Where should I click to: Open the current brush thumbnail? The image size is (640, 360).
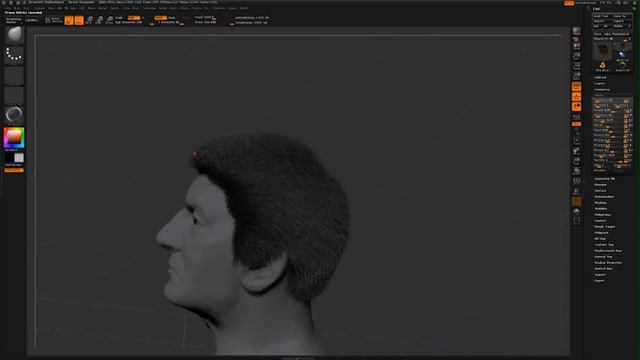click(x=14, y=34)
